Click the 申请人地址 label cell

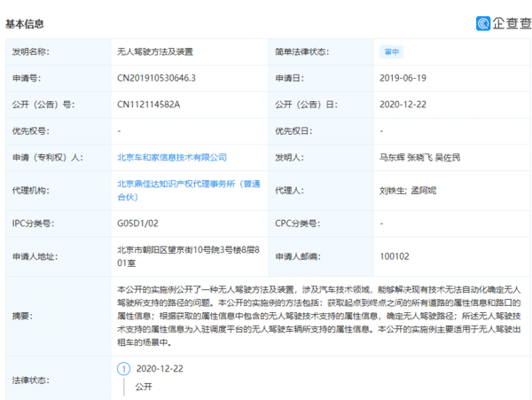tap(58, 256)
